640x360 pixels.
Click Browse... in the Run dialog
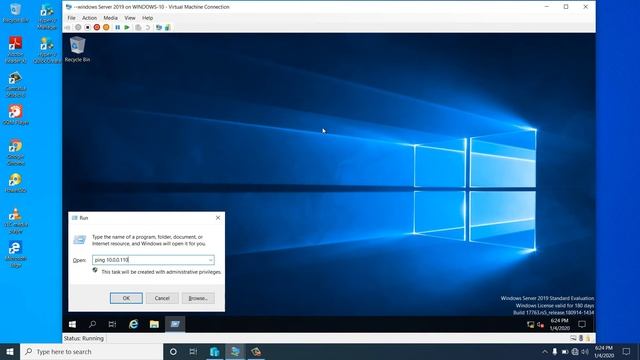[x=198, y=298]
